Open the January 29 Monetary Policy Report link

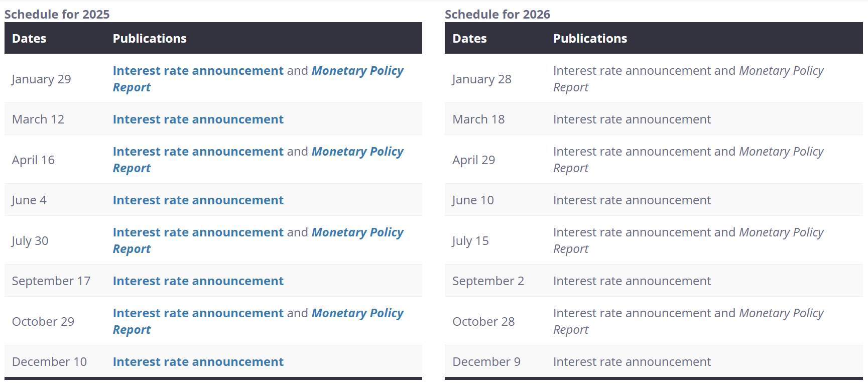[357, 71]
